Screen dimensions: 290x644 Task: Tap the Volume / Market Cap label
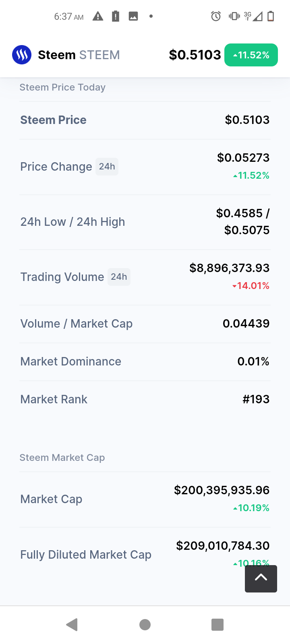click(76, 324)
